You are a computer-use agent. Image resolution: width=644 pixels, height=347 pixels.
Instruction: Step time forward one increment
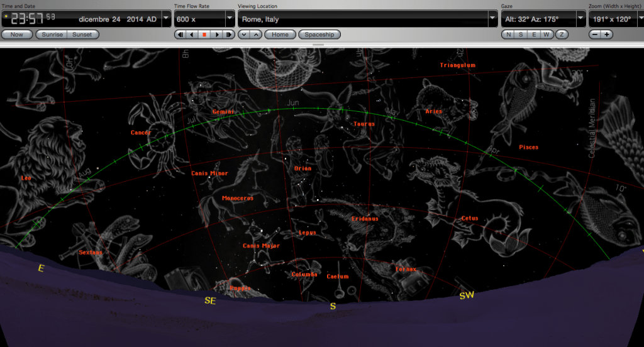pos(229,35)
